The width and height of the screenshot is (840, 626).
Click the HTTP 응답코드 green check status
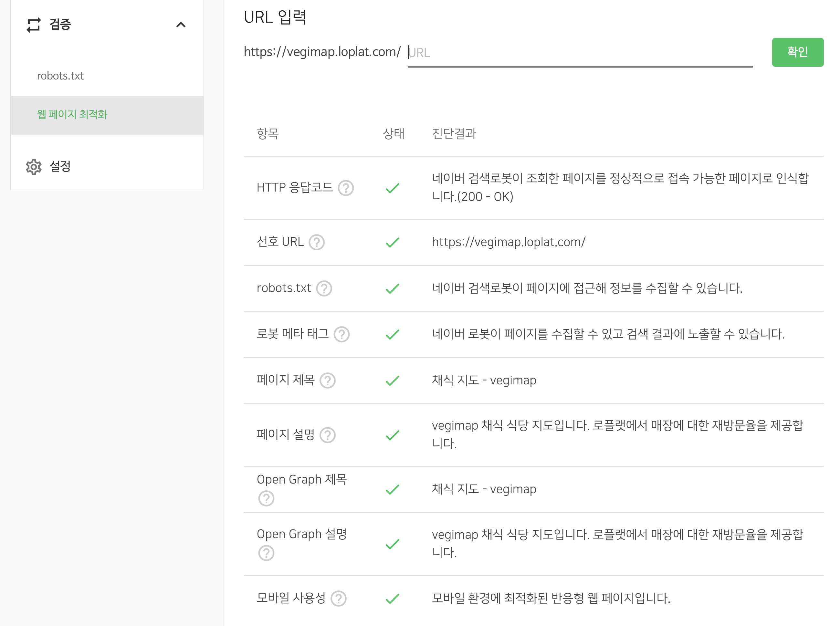coord(392,188)
